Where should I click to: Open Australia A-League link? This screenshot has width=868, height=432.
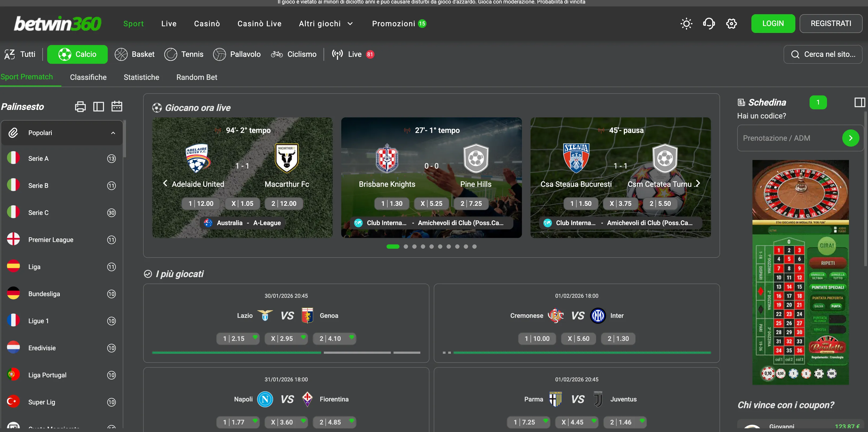pos(242,223)
